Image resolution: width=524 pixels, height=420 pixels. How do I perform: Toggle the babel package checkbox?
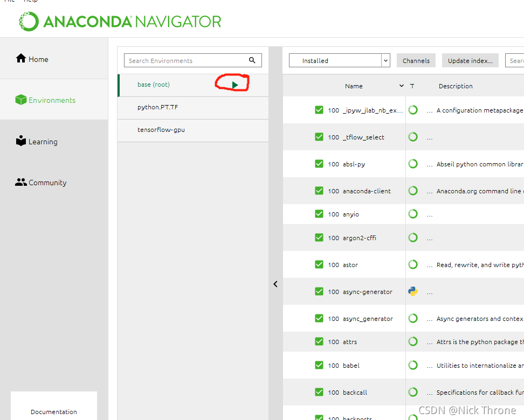point(319,365)
